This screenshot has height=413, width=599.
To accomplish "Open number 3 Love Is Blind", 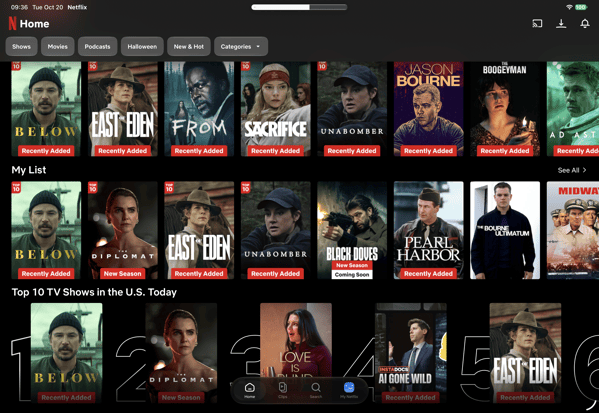I will point(296,340).
